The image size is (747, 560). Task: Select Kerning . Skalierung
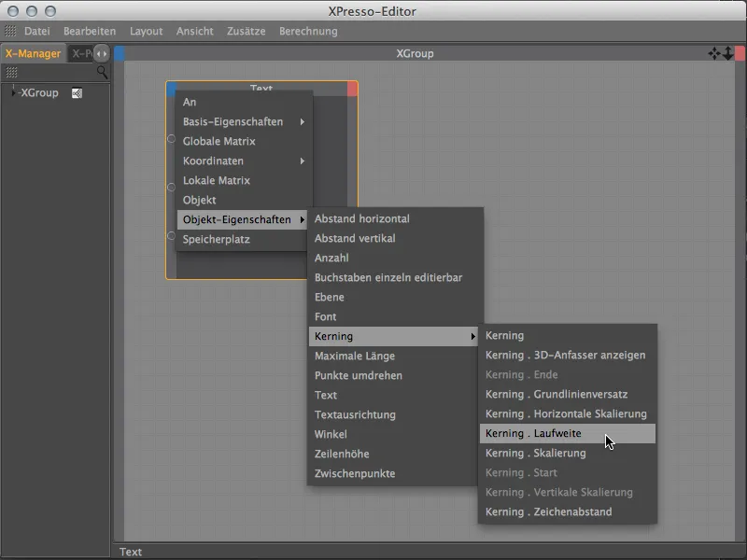568,453
